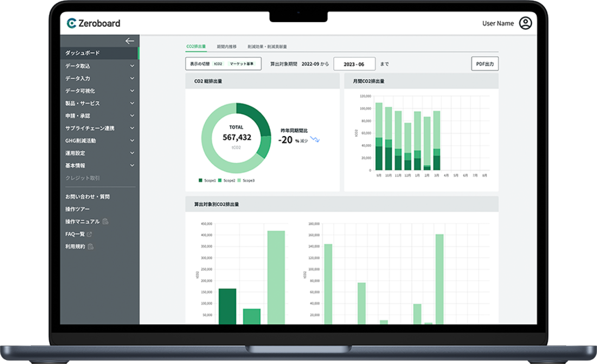Open the 操作マニュアル link text
Image resolution: width=597 pixels, height=364 pixels.
click(82, 222)
